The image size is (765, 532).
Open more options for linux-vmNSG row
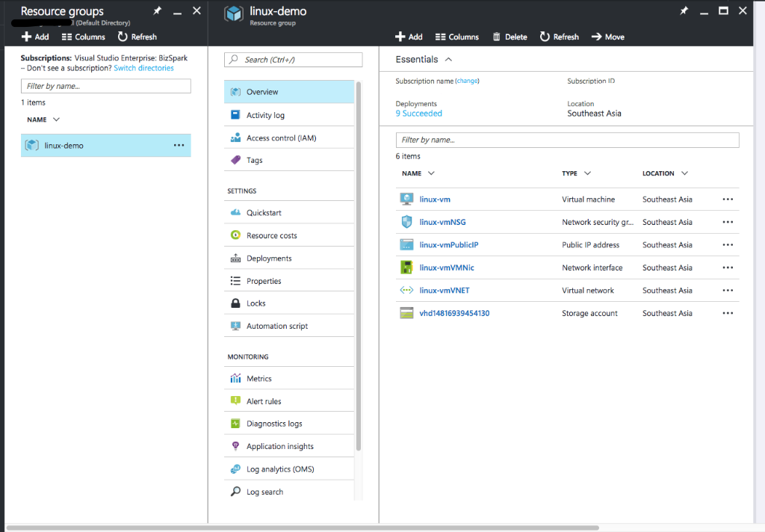click(728, 222)
